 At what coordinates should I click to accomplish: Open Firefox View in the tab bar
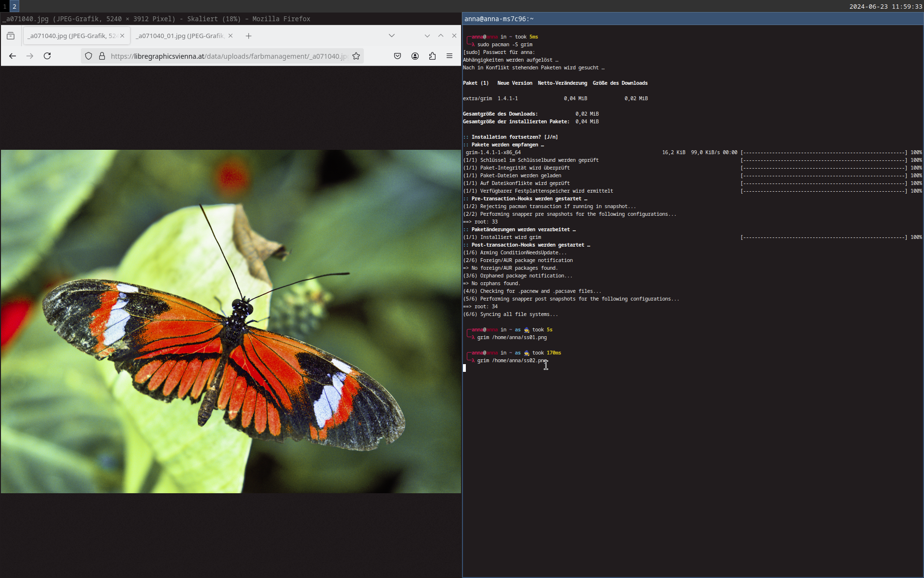tap(11, 36)
